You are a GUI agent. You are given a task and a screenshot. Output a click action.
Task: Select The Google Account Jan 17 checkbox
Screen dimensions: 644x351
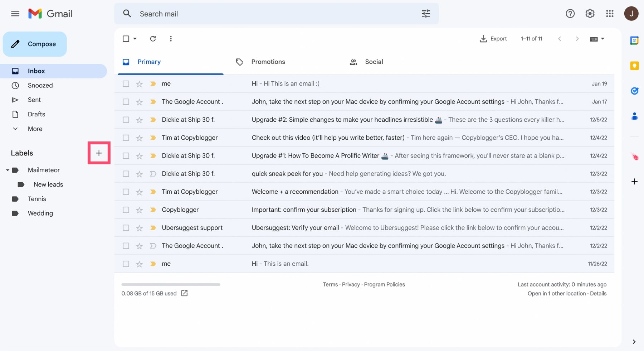click(x=126, y=102)
